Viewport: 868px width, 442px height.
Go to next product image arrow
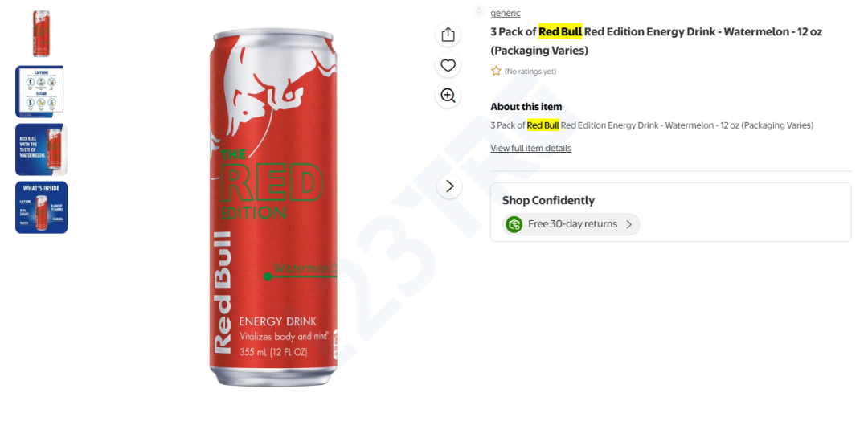coord(449,186)
